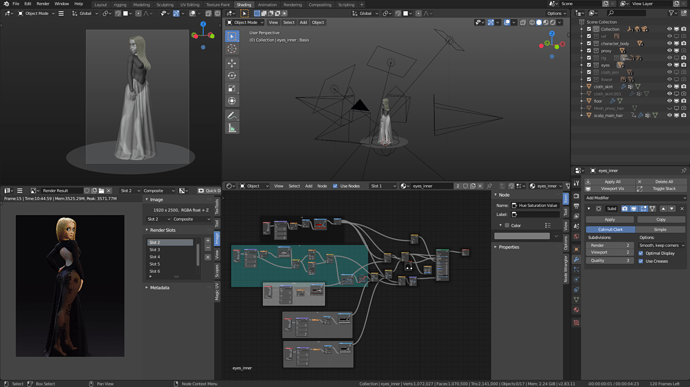Select the Annotate tool in viewport toolbar
Image resolution: width=690 pixels, height=387 pixels.
[x=232, y=115]
